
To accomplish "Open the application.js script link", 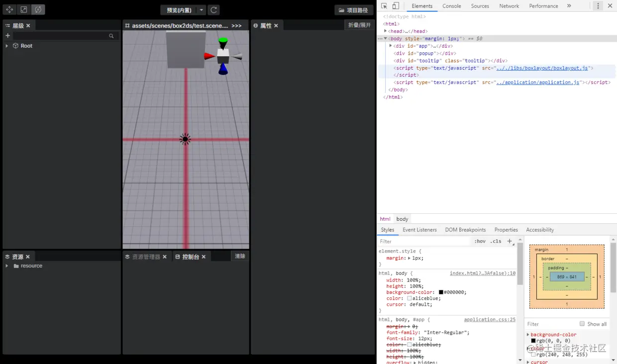I will click(538, 83).
